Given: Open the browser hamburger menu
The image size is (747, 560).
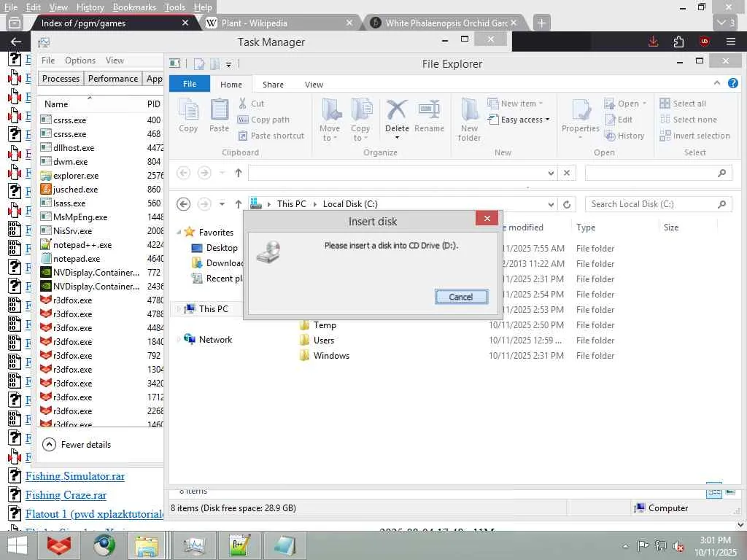Looking at the screenshot, I should point(731,42).
